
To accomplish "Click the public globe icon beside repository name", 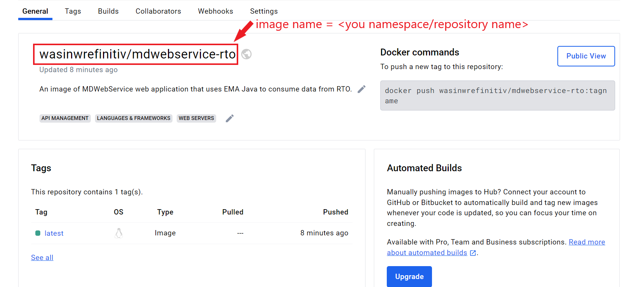I will click(247, 54).
